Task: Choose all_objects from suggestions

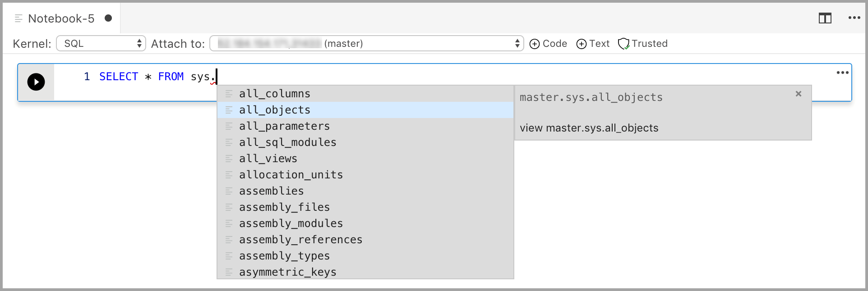Action: (274, 110)
